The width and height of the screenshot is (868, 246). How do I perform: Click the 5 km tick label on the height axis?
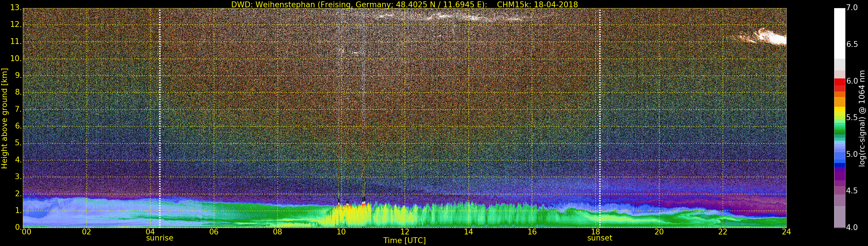point(18,143)
